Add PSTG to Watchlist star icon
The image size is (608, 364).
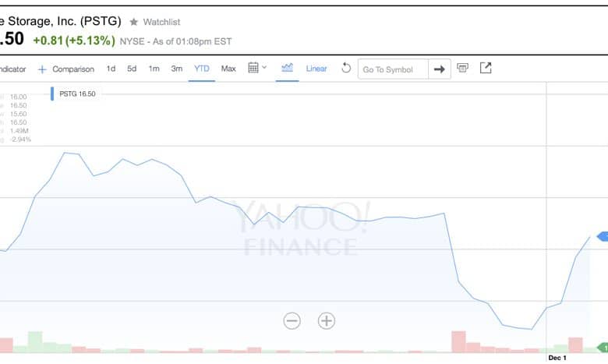(x=134, y=22)
